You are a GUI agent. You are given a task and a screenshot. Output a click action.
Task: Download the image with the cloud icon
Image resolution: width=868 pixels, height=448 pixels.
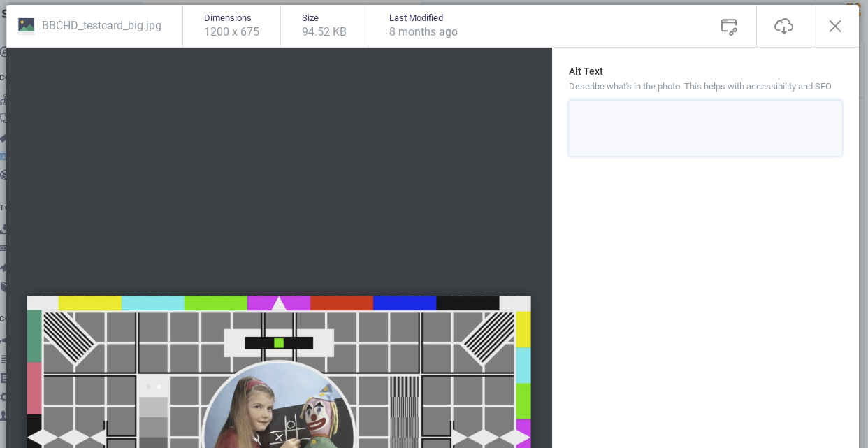[783, 27]
